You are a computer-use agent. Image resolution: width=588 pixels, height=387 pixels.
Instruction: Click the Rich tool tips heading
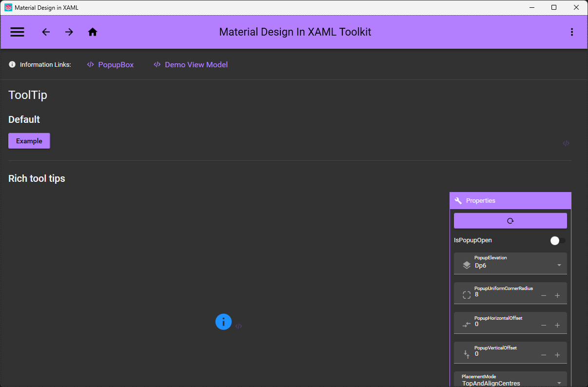coord(37,178)
